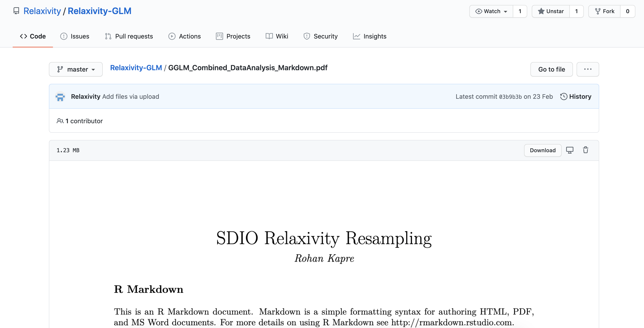Click the contributors people icon
This screenshot has height=328, width=644.
pyautogui.click(x=60, y=121)
